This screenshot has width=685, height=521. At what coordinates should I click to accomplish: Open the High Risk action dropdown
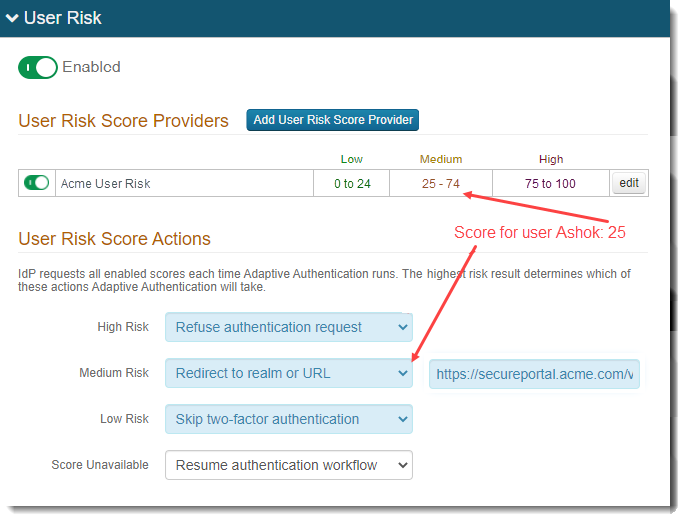pyautogui.click(x=288, y=327)
